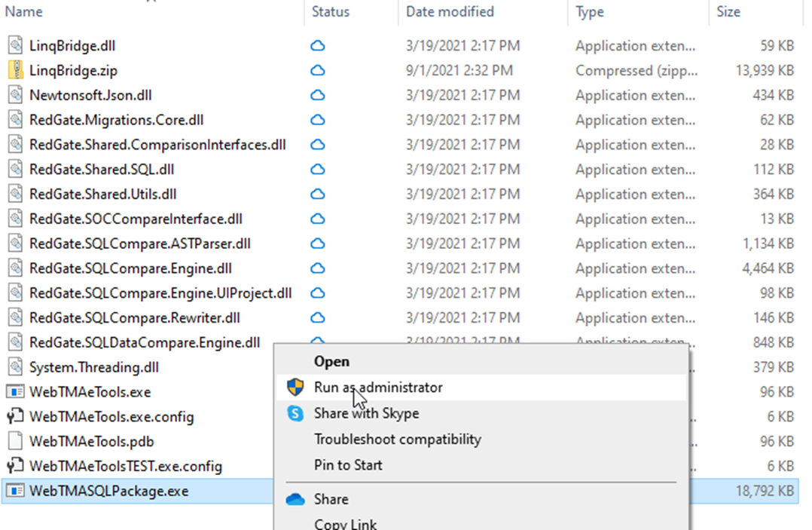812x530 pixels.
Task: Choose Open from the context menu
Action: tap(331, 362)
